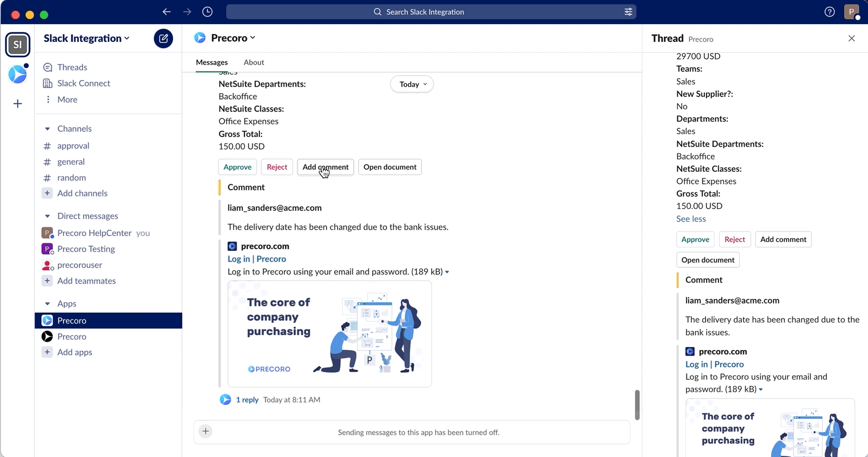The height and width of the screenshot is (457, 868).
Task: Click Approve in the Thread panel
Action: point(696,239)
